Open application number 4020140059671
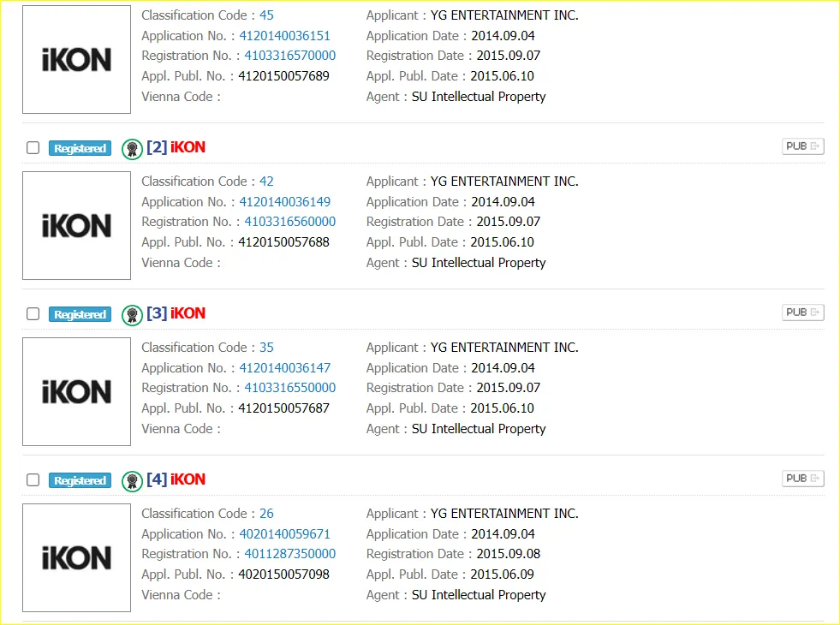This screenshot has width=840, height=625. coord(284,534)
